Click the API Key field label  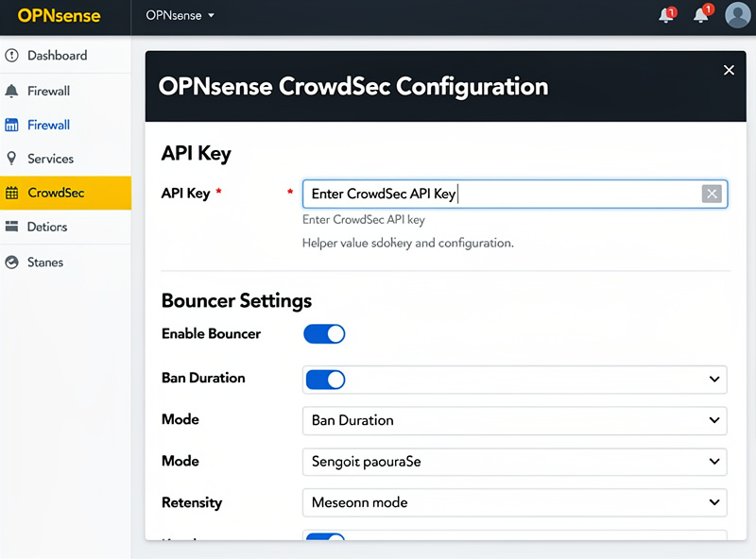pyautogui.click(x=185, y=194)
